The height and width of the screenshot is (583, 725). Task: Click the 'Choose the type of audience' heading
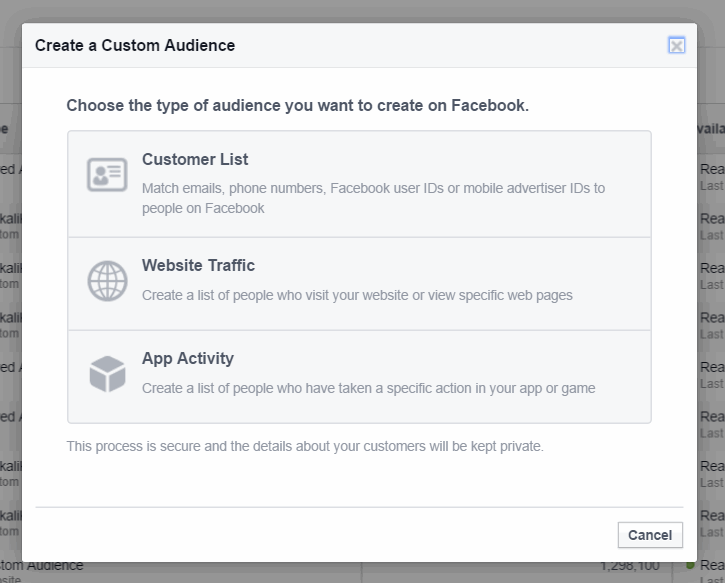point(297,105)
